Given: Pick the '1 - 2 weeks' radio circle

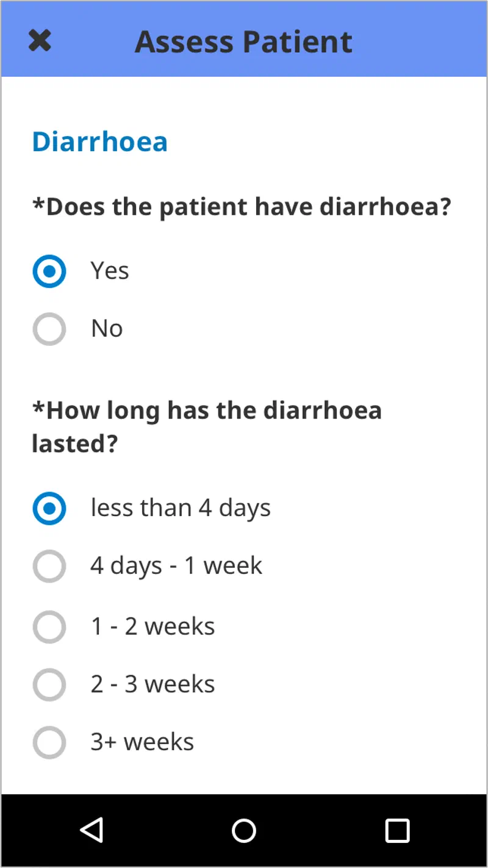Looking at the screenshot, I should (x=49, y=626).
